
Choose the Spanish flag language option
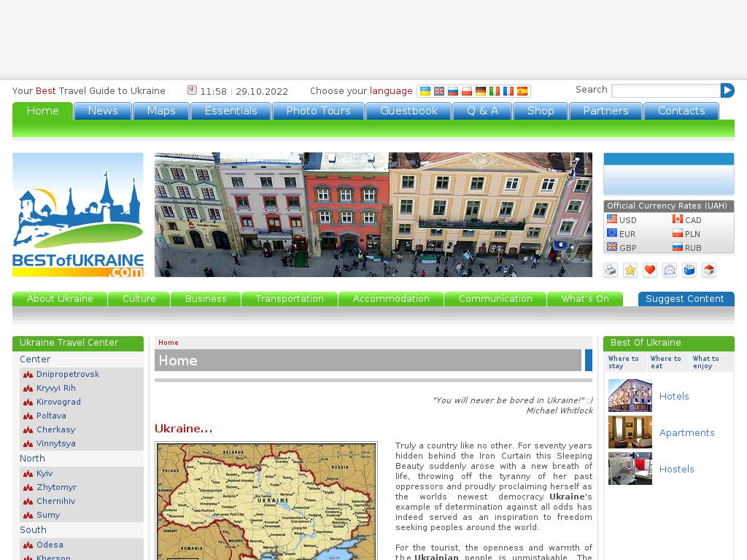[x=522, y=91]
